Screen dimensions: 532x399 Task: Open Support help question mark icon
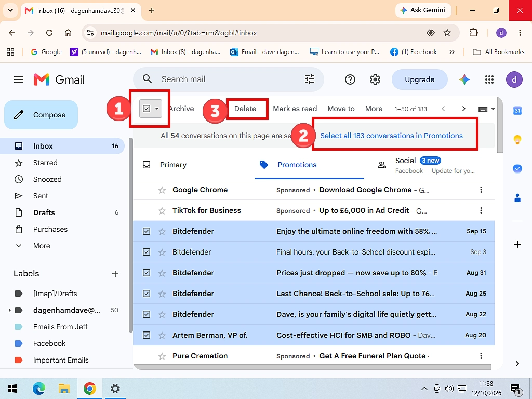pyautogui.click(x=350, y=79)
